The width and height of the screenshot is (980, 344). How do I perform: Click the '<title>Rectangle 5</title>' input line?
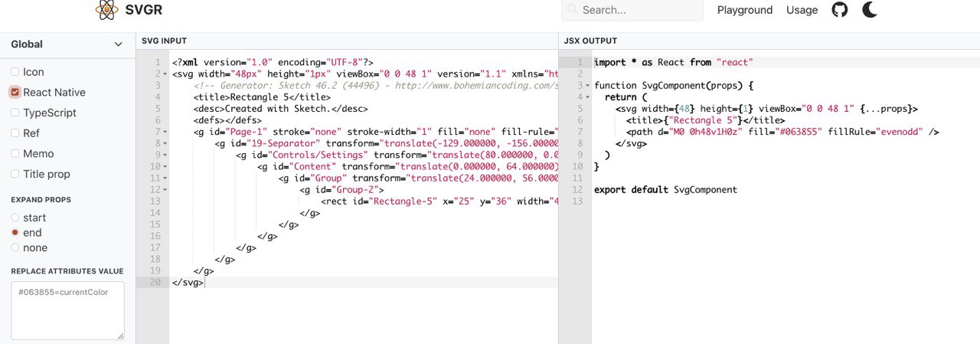pos(262,97)
